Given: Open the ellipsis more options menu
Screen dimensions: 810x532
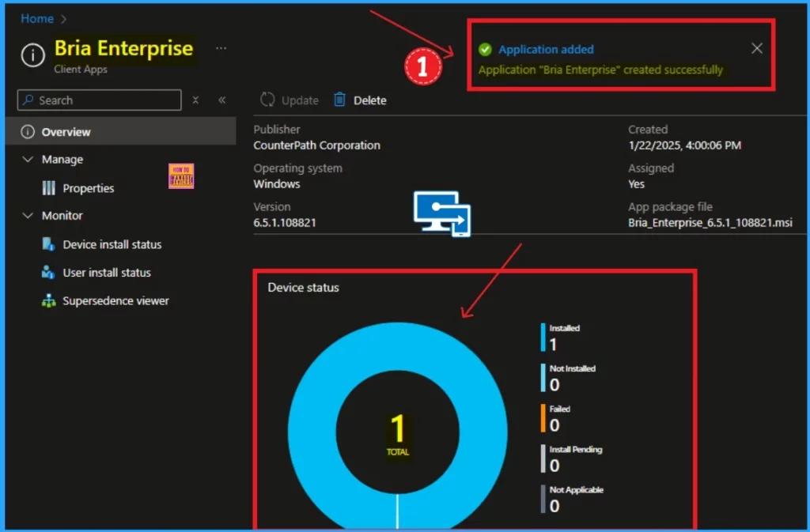Looking at the screenshot, I should click(221, 48).
